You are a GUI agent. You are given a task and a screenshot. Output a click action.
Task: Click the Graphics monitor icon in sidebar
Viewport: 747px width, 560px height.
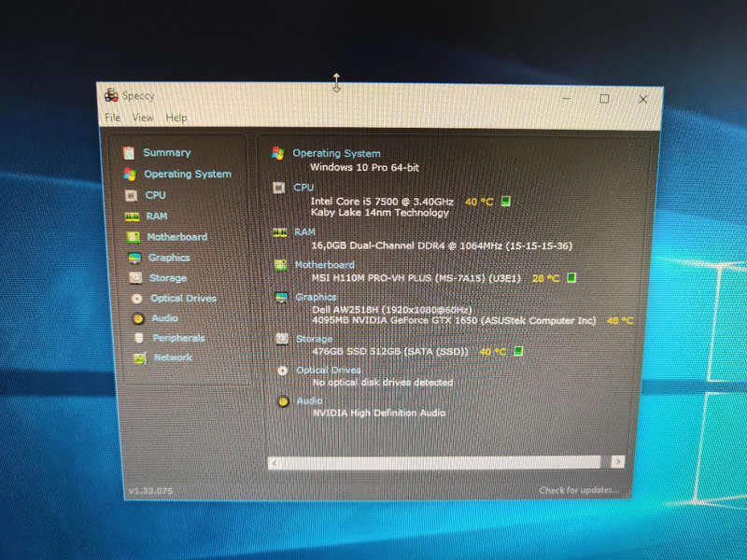tap(134, 259)
